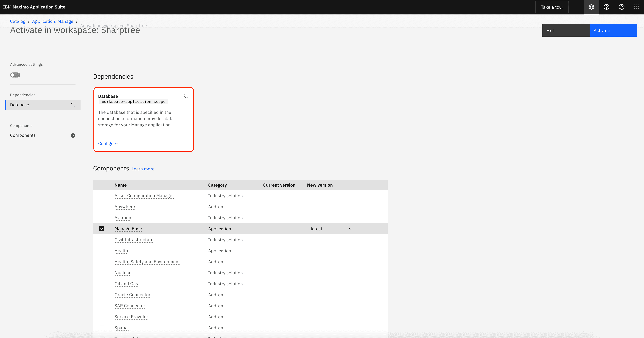Click the Take a tour button
Viewport: 644px width, 338px height.
click(552, 7)
